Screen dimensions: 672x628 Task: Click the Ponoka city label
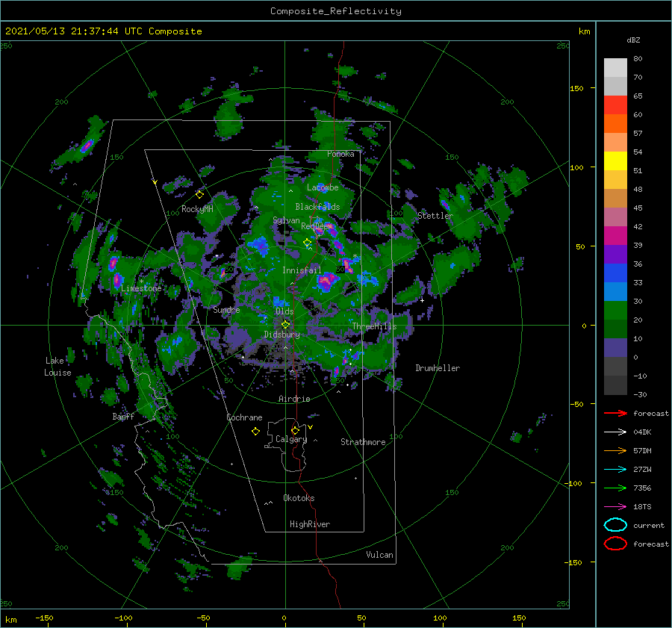tap(340, 154)
